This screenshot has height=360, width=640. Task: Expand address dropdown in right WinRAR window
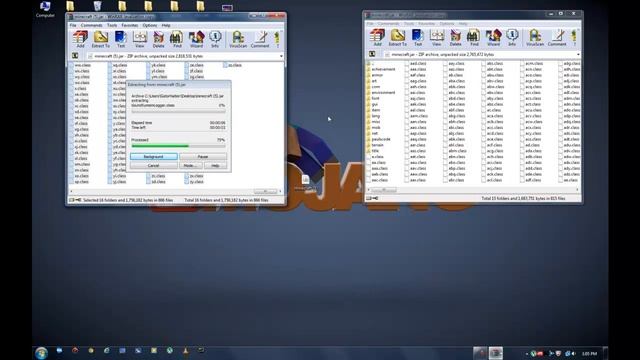click(578, 54)
